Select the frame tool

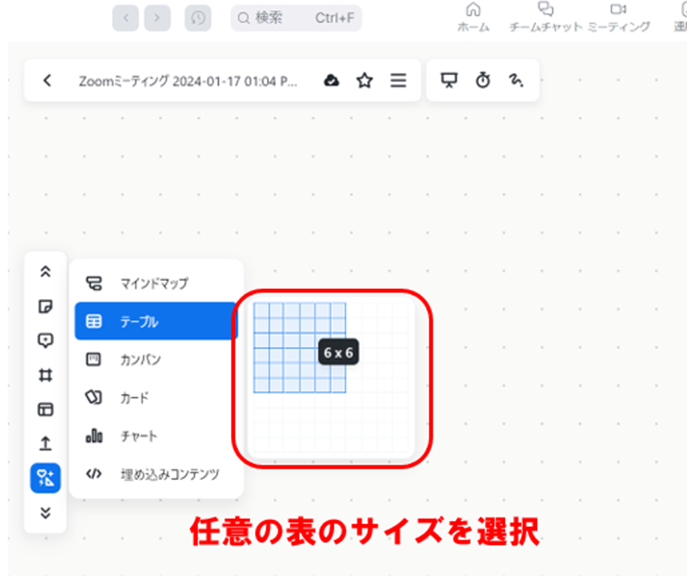(x=45, y=375)
